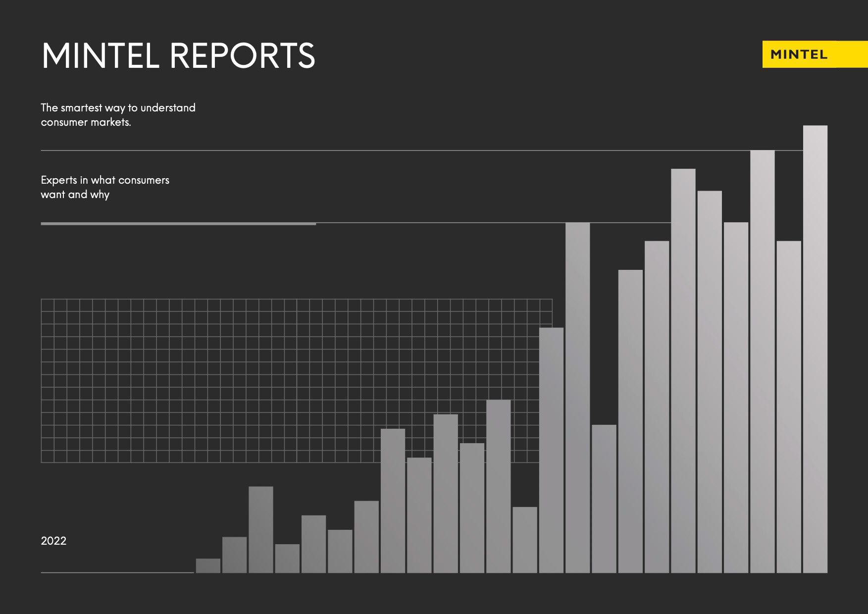
Task: Click 'Experts in what consumers want and why' text
Action: tap(105, 187)
